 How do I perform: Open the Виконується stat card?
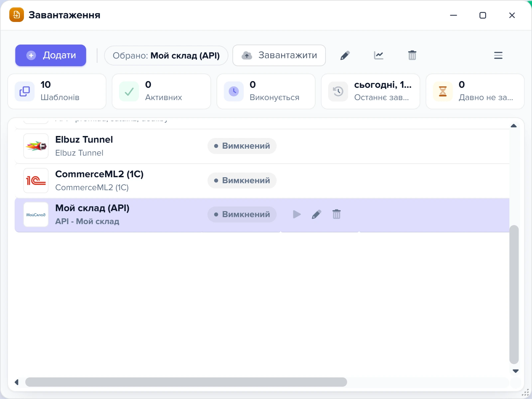[x=266, y=91]
